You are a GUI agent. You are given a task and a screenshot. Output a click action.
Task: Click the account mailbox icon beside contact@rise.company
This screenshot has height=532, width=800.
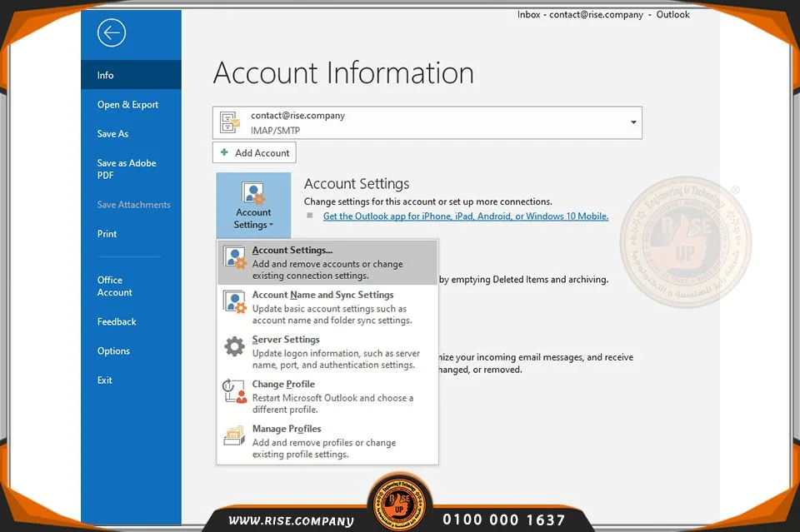[x=230, y=122]
